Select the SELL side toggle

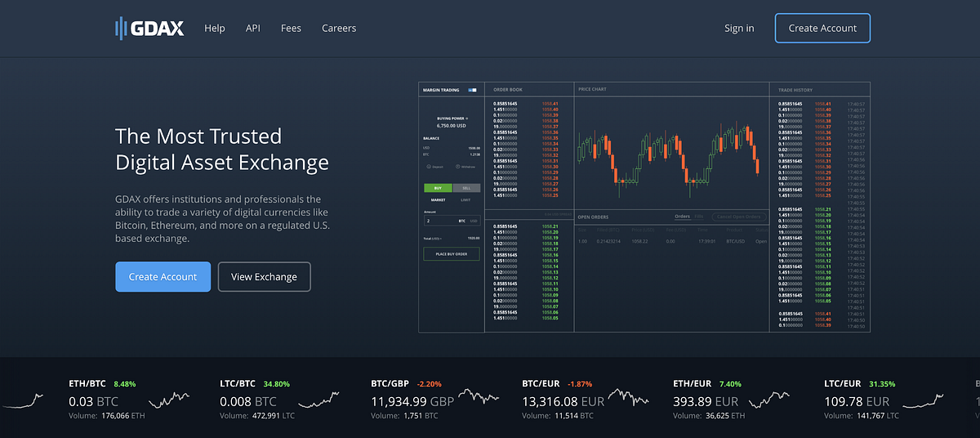coord(466,188)
